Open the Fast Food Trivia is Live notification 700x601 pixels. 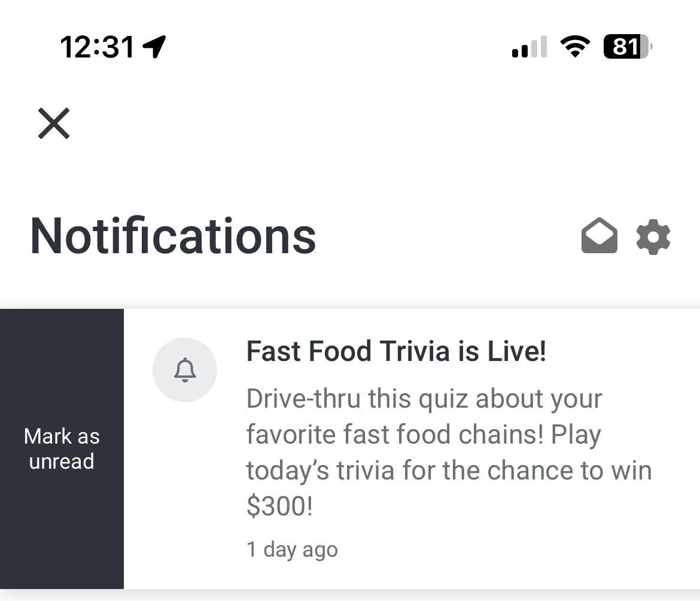click(x=397, y=351)
